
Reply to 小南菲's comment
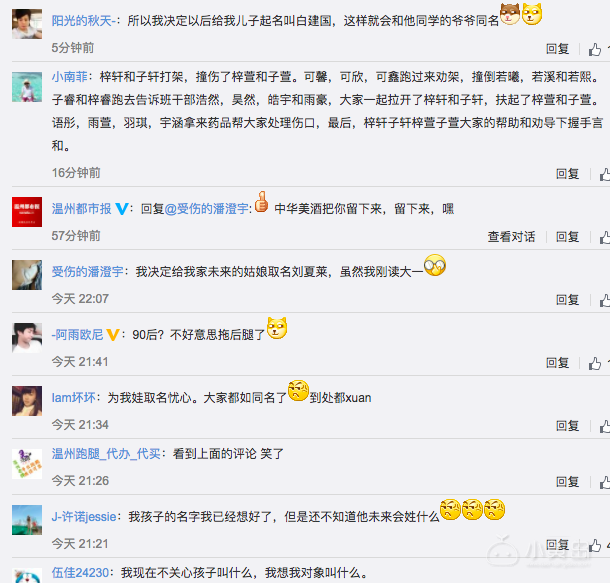pyautogui.click(x=567, y=173)
